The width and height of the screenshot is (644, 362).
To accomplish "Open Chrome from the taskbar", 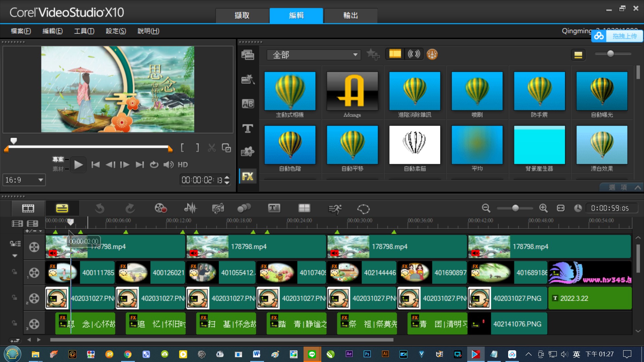I will tap(127, 354).
